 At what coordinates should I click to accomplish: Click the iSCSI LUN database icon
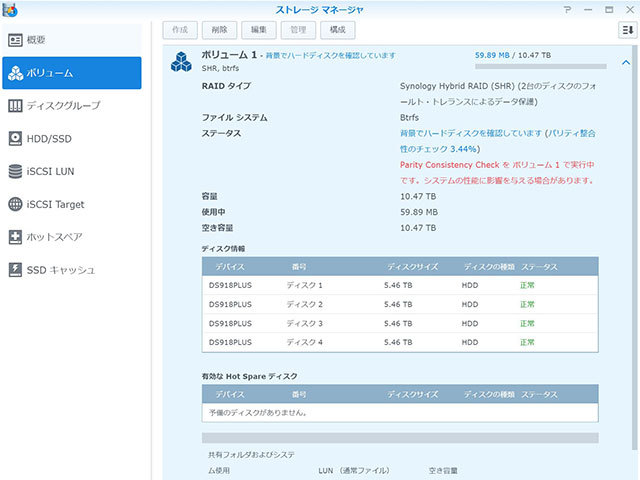click(16, 171)
